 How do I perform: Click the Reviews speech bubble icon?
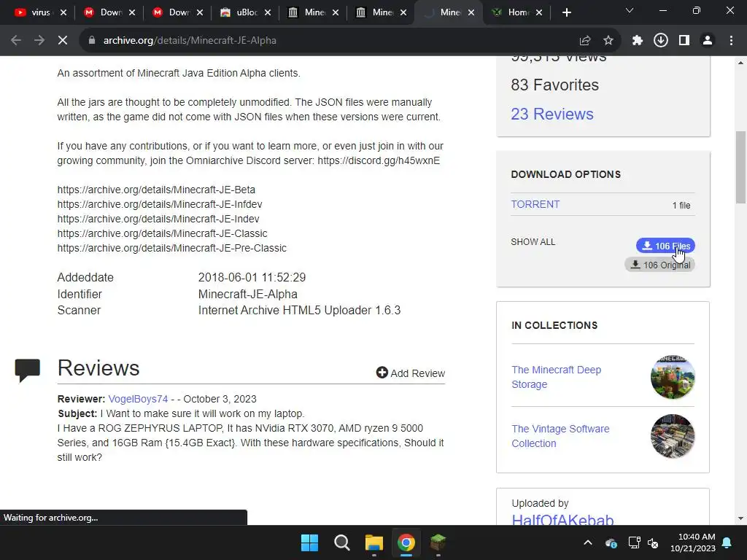tap(27, 370)
